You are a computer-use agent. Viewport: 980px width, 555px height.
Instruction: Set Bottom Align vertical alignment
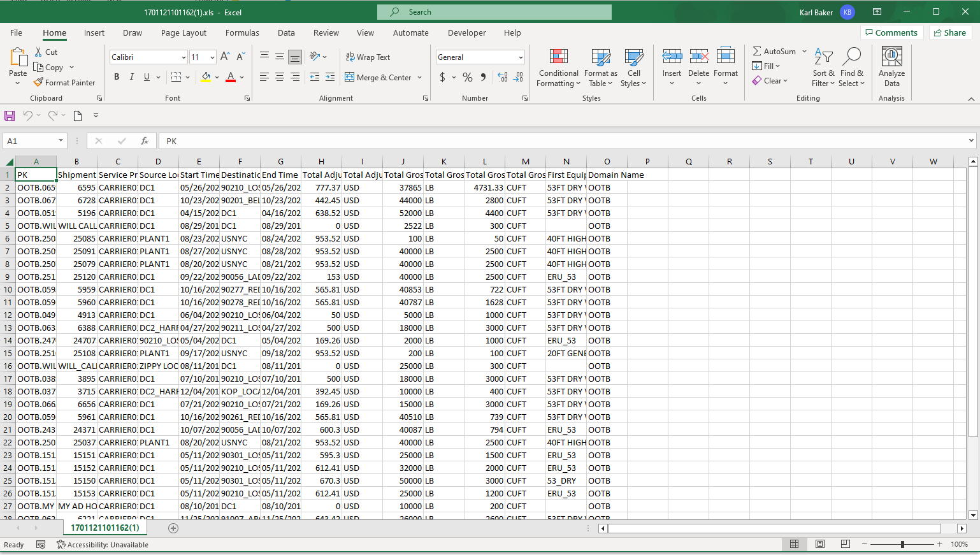coord(295,57)
